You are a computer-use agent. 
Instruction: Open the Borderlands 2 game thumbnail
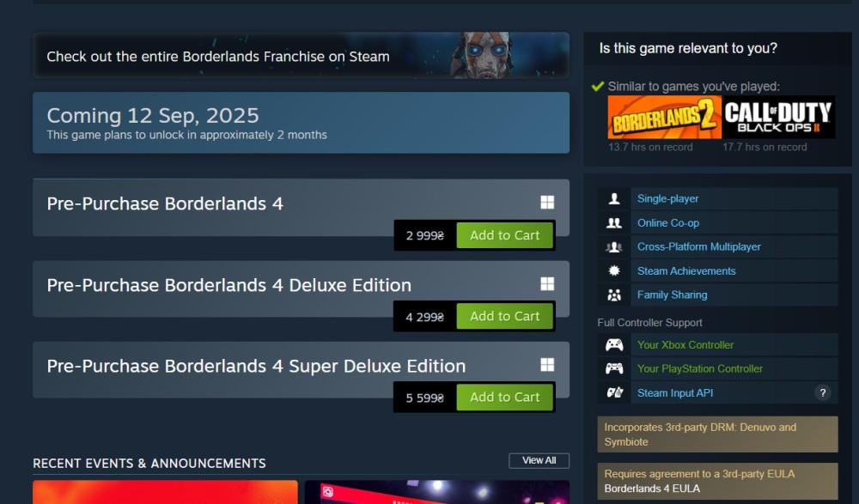click(x=664, y=118)
